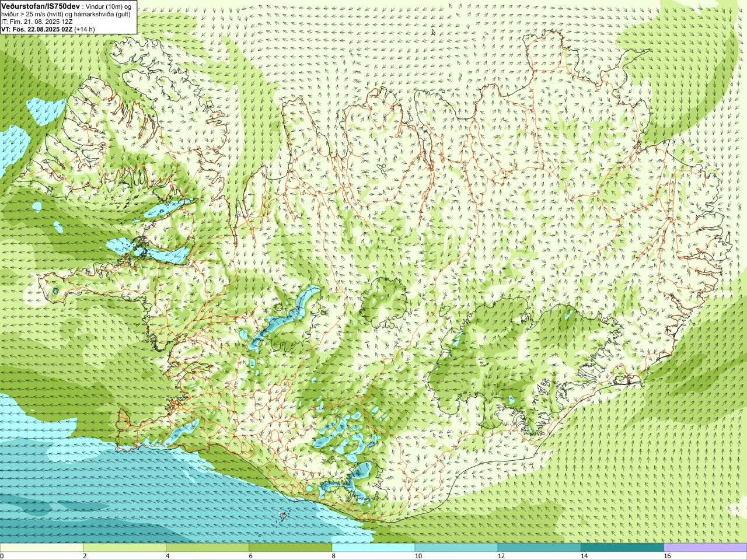
Task: Click the scale label '12'
Action: point(501,556)
